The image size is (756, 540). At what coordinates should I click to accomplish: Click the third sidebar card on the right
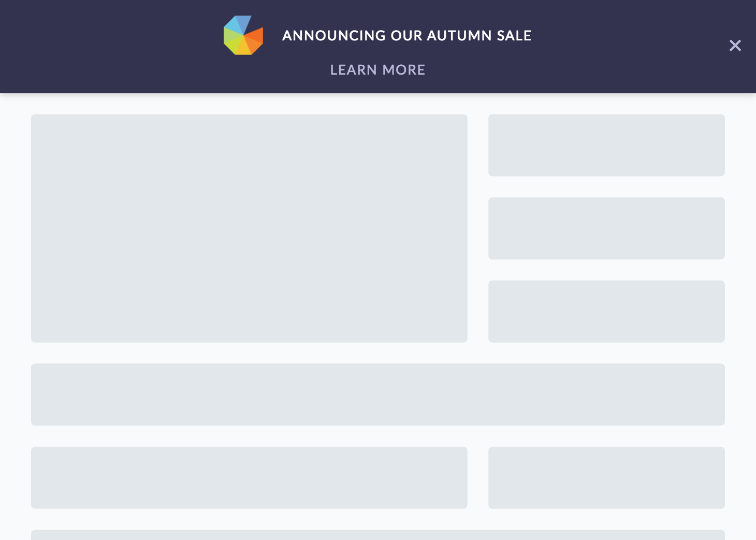click(606, 311)
